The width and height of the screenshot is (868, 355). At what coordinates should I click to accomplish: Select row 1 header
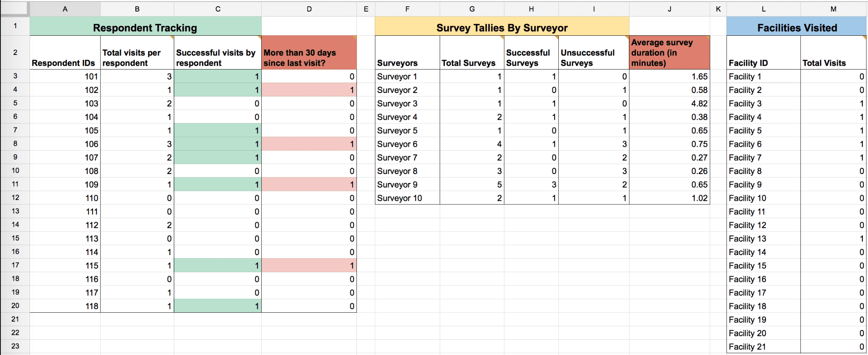(15, 26)
